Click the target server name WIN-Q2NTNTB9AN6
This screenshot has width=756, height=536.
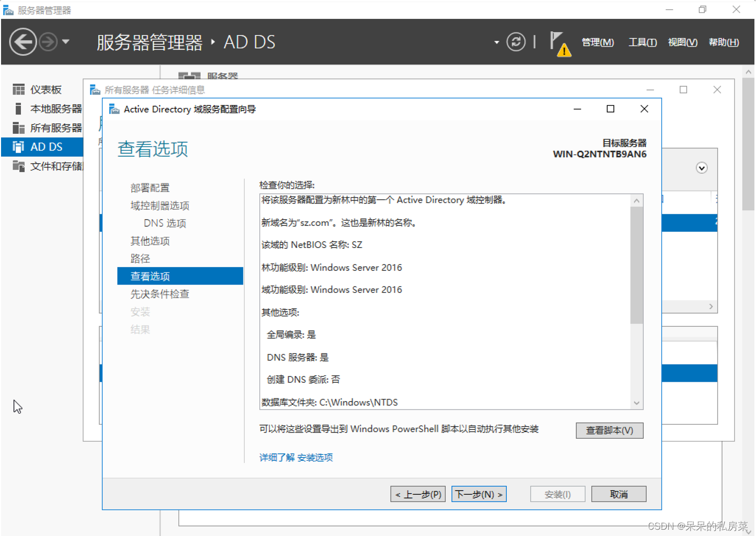(600, 154)
